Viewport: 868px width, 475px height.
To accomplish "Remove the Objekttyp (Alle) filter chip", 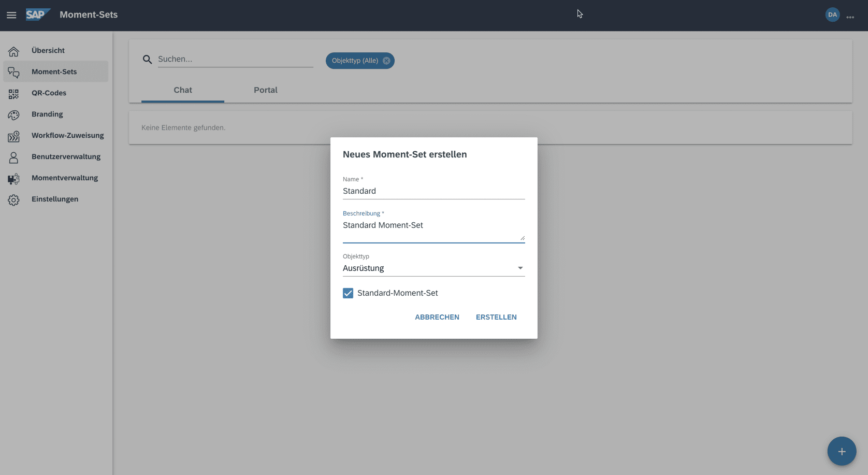I will (386, 61).
